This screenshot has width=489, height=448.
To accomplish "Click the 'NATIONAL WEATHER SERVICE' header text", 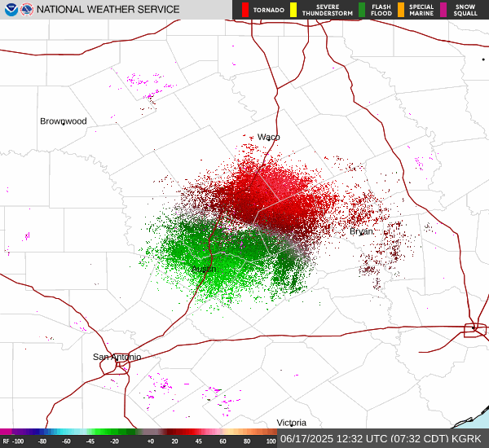I will (108, 9).
